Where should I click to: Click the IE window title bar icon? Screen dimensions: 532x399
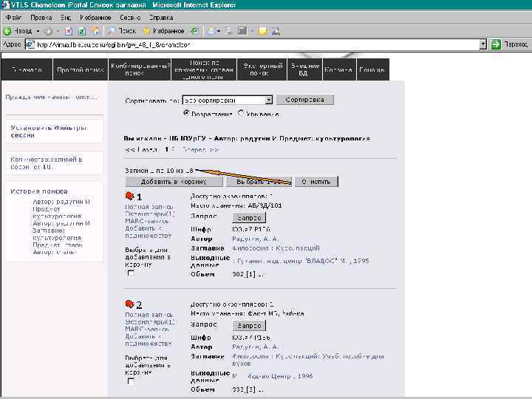click(x=4, y=4)
